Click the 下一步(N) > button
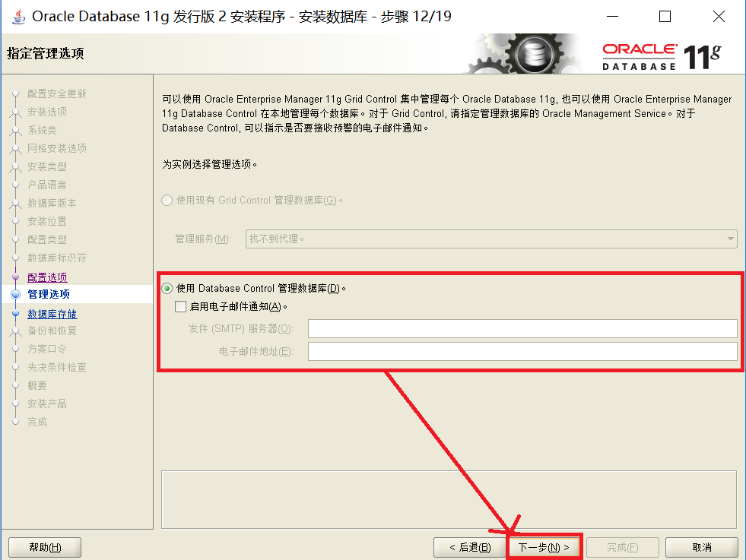746x560 pixels. (x=544, y=547)
